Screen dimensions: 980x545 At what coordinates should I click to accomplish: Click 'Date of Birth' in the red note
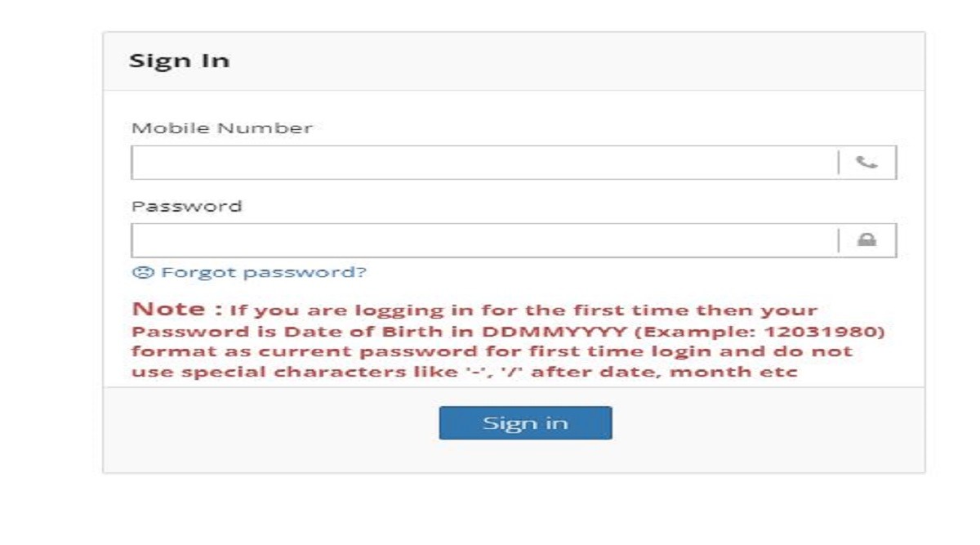pos(347,332)
